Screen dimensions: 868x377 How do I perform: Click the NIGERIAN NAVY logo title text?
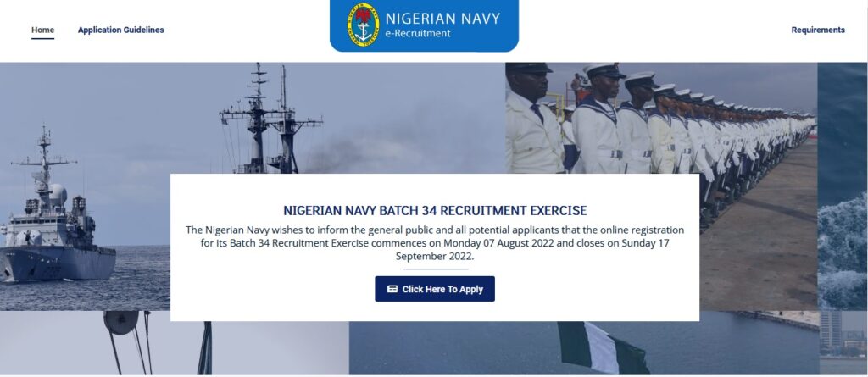[x=442, y=19]
